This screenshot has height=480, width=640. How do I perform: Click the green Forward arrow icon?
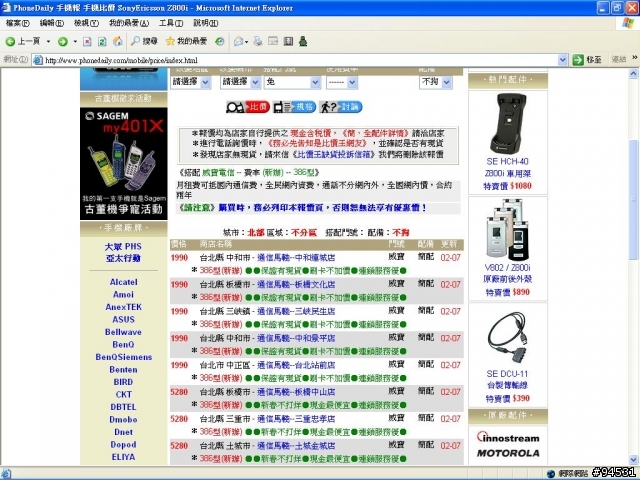pos(62,41)
